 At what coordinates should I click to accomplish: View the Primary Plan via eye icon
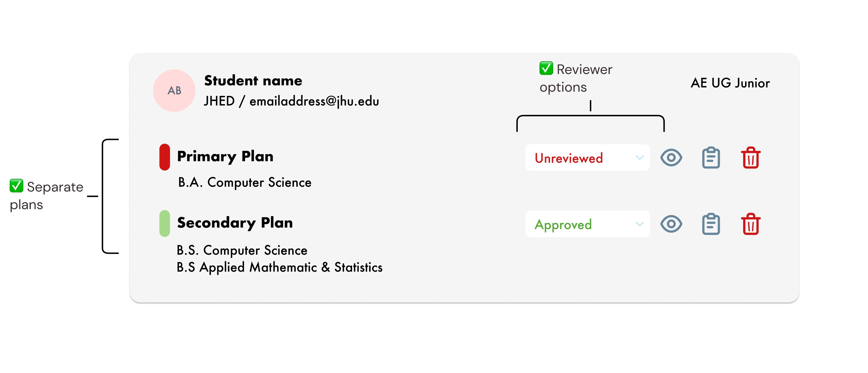[x=671, y=158]
